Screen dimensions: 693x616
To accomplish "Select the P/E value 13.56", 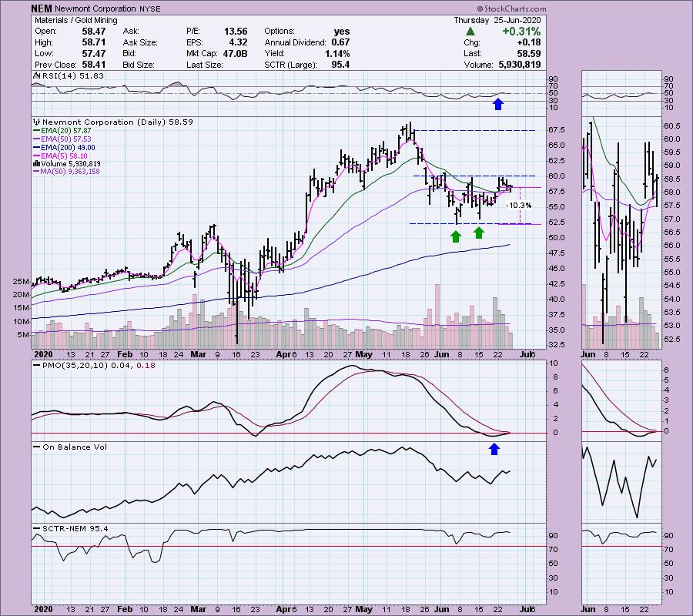I will tap(236, 32).
